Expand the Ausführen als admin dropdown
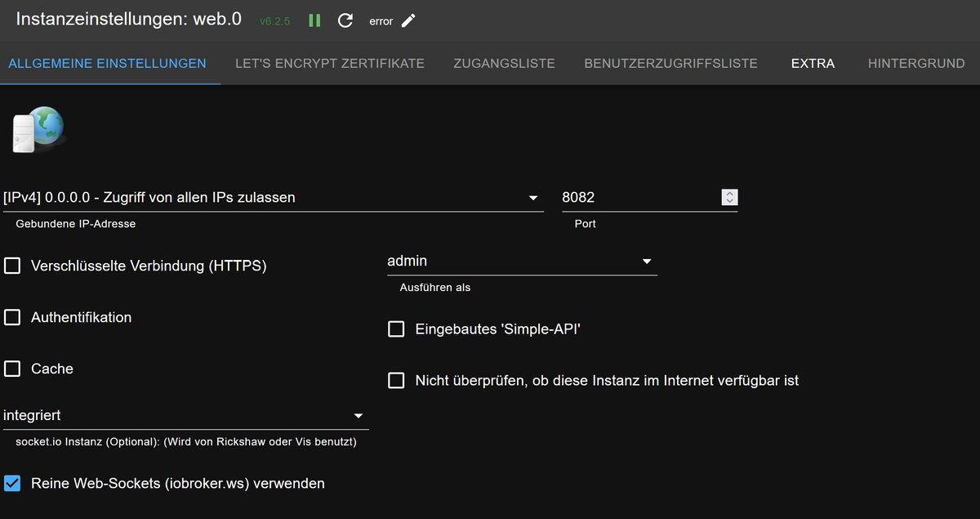The width and height of the screenshot is (980, 519). 522,262
